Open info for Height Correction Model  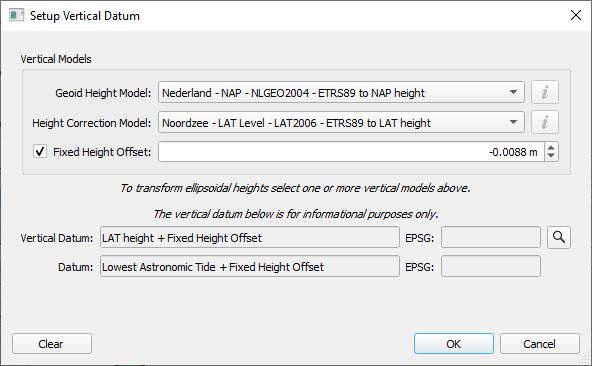point(544,122)
